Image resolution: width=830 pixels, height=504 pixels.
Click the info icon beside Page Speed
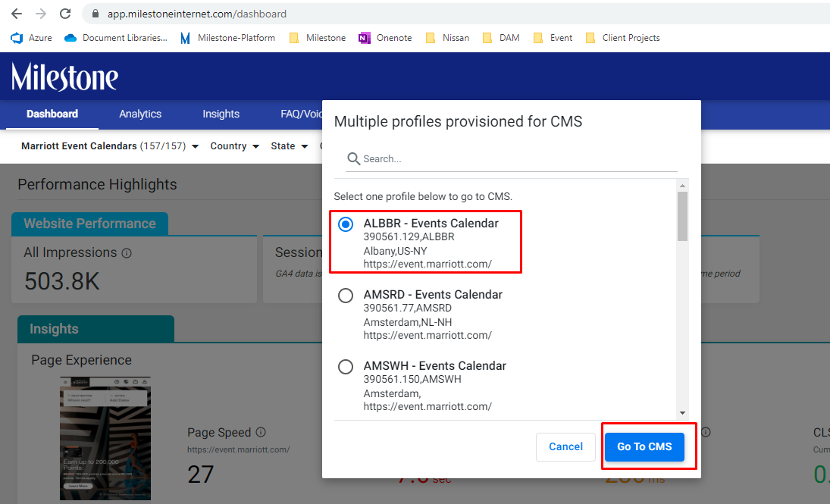[x=261, y=432]
